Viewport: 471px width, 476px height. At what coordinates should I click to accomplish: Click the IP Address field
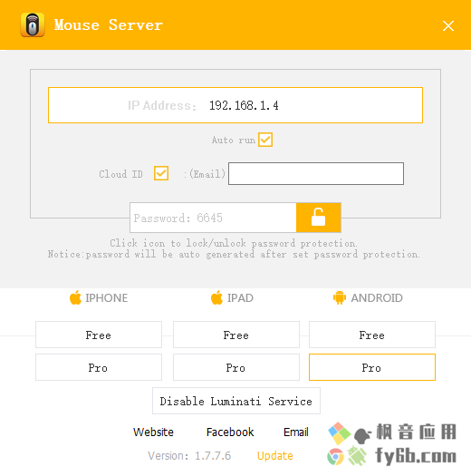[235, 105]
